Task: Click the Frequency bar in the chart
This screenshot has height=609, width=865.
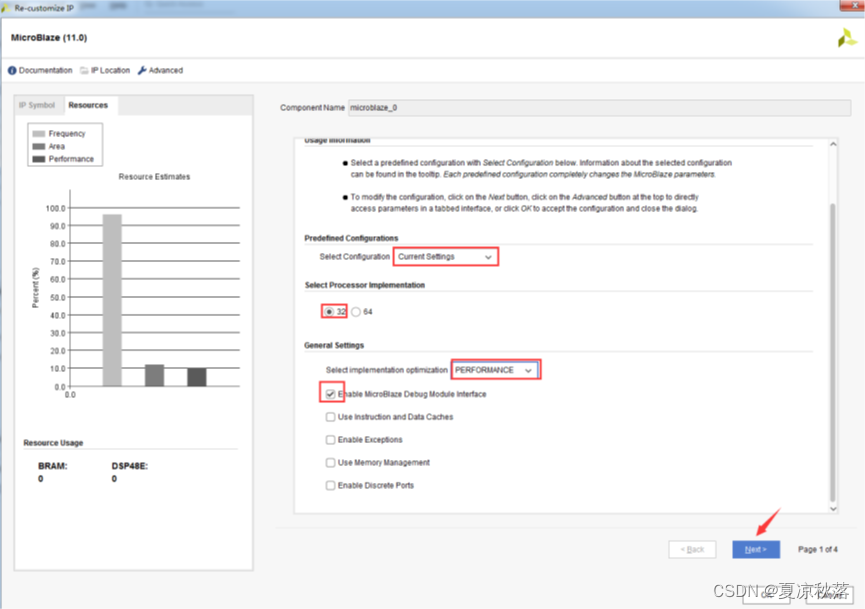Action: point(112,300)
